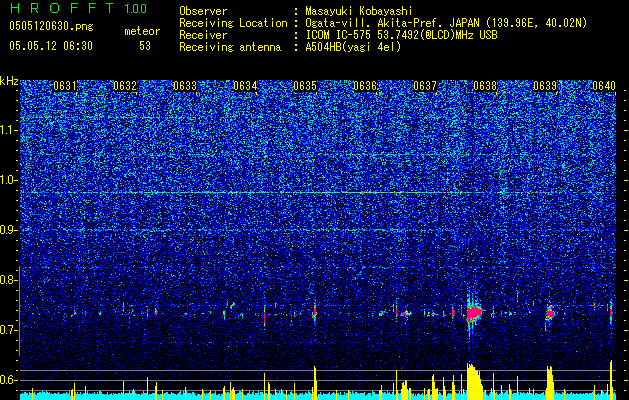Select the meteor count 53
Screen dimensions: 629x400
145,46
